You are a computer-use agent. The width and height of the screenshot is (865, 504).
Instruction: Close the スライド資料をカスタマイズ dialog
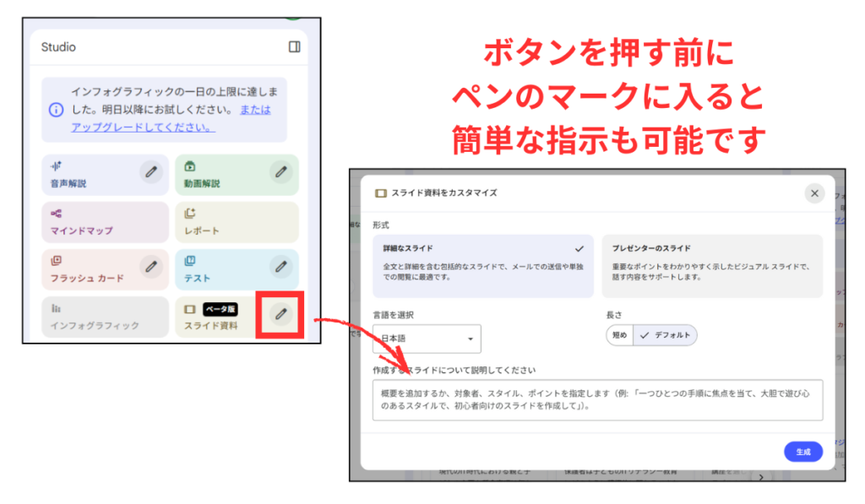(x=814, y=193)
